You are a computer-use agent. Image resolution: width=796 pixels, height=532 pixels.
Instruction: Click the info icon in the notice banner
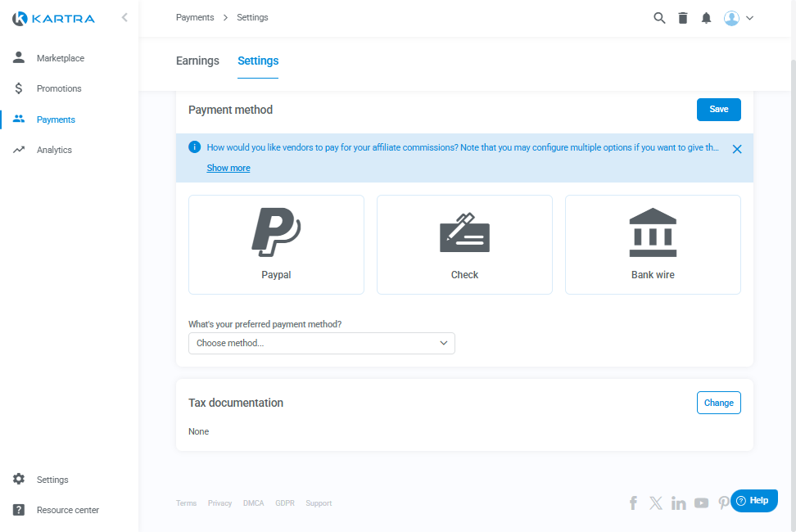[194, 147]
